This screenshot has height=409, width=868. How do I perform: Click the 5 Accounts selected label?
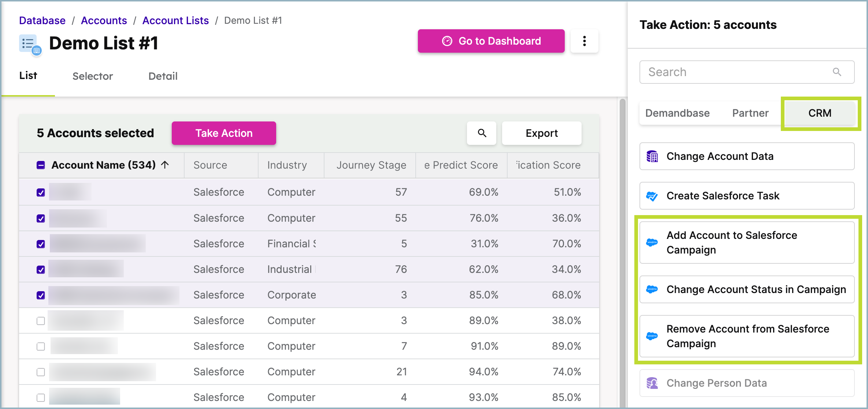(x=95, y=133)
